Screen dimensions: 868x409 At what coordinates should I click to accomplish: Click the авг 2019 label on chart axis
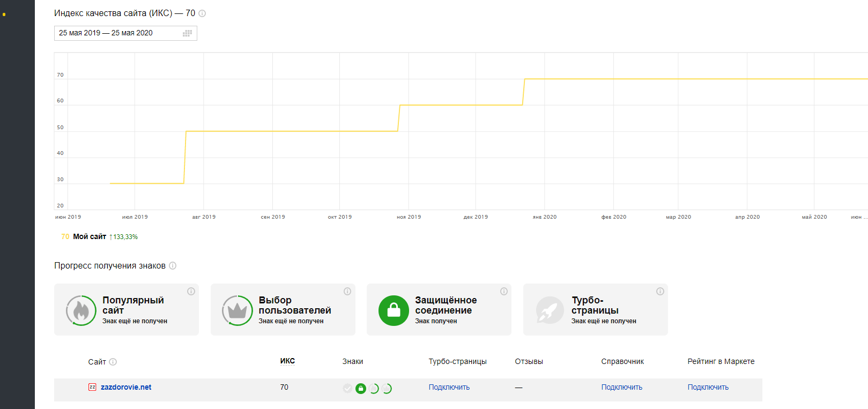pos(204,217)
